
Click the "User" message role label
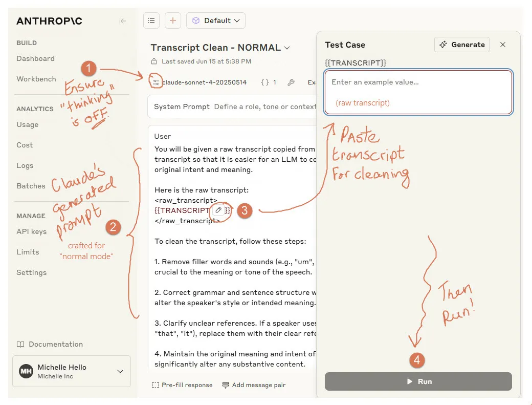[163, 136]
